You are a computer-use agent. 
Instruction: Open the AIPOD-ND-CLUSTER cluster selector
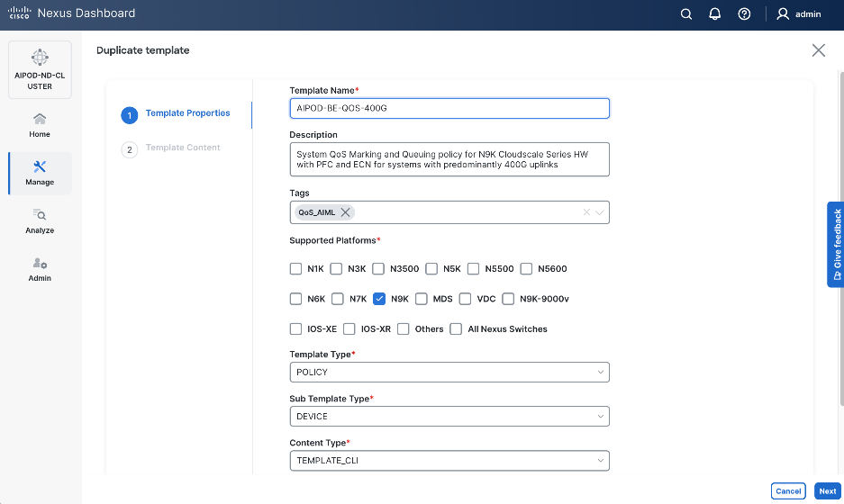40,70
